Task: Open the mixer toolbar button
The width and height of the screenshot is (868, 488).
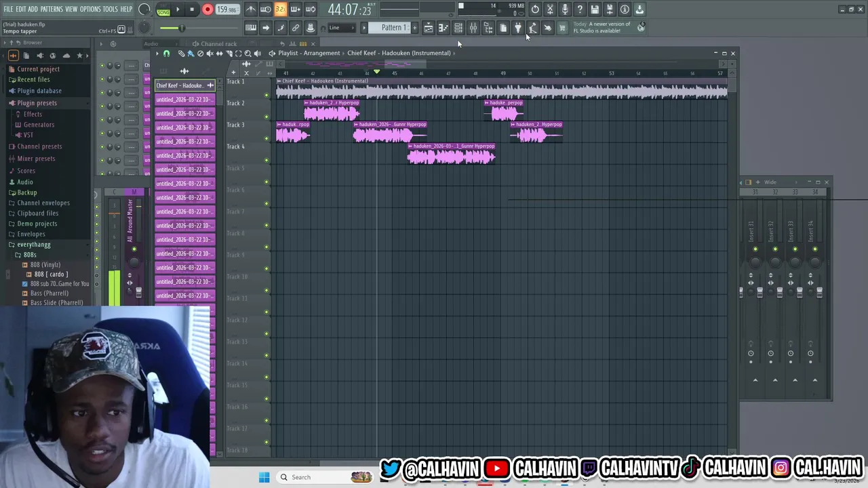Action: click(473, 28)
